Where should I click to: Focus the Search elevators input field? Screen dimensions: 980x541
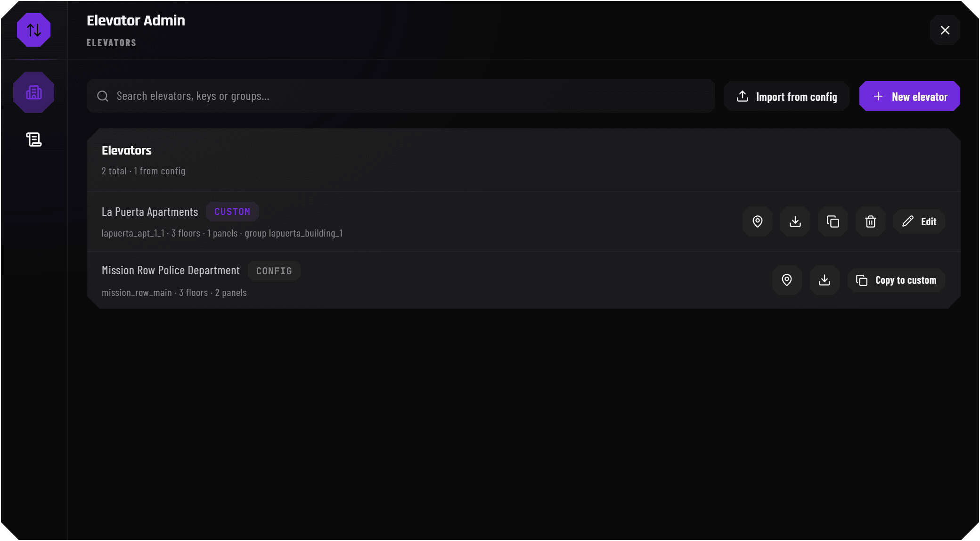tap(400, 96)
